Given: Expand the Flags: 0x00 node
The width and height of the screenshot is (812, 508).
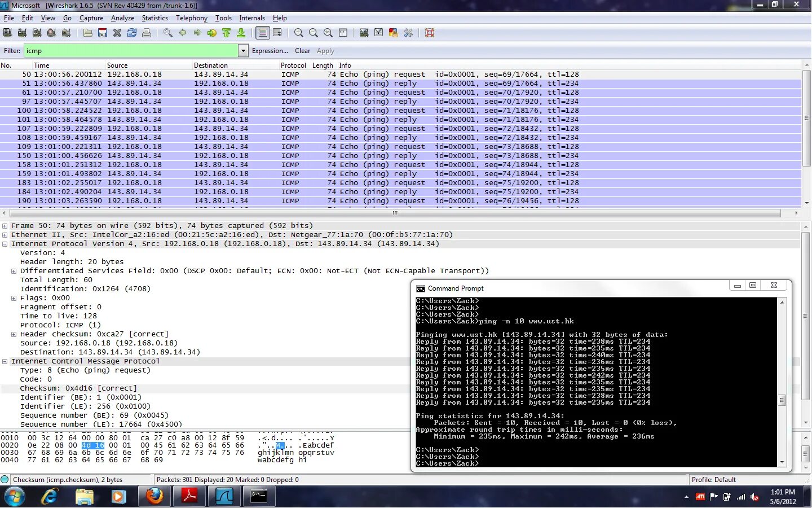Looking at the screenshot, I should pyautogui.click(x=14, y=298).
